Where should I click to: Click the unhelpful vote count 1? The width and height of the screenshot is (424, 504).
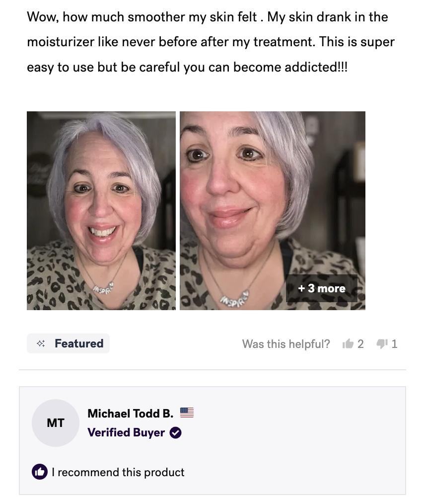pos(395,344)
